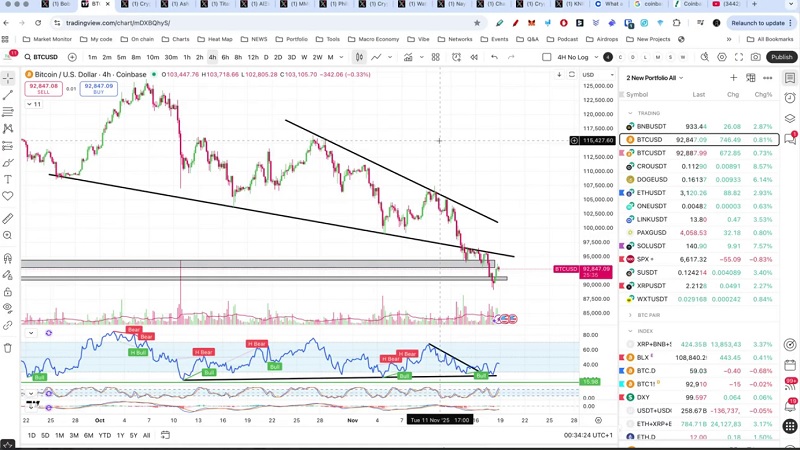Select the YTD date range
Viewport: 800px width, 450px height.
pos(104,435)
